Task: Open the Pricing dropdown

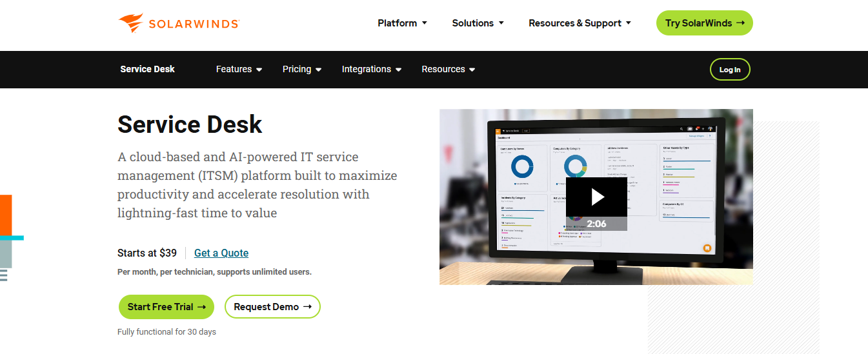Action: point(302,69)
